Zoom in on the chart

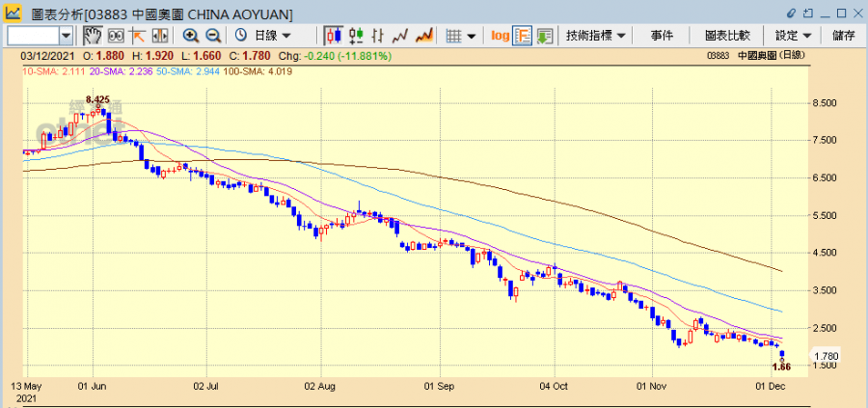tap(190, 36)
